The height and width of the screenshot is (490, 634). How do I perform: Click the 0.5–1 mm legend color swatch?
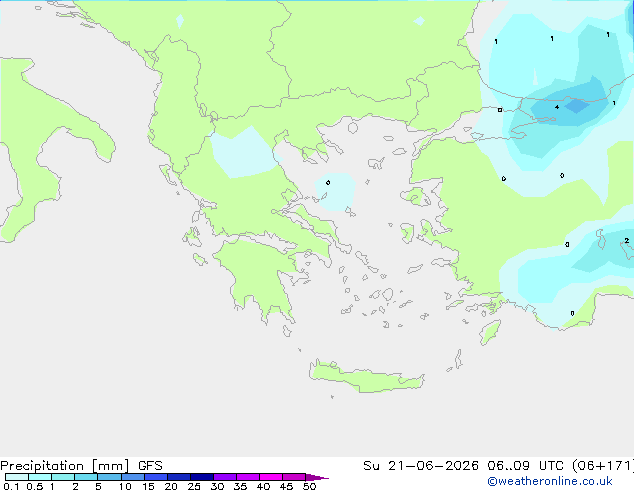pos(40,477)
